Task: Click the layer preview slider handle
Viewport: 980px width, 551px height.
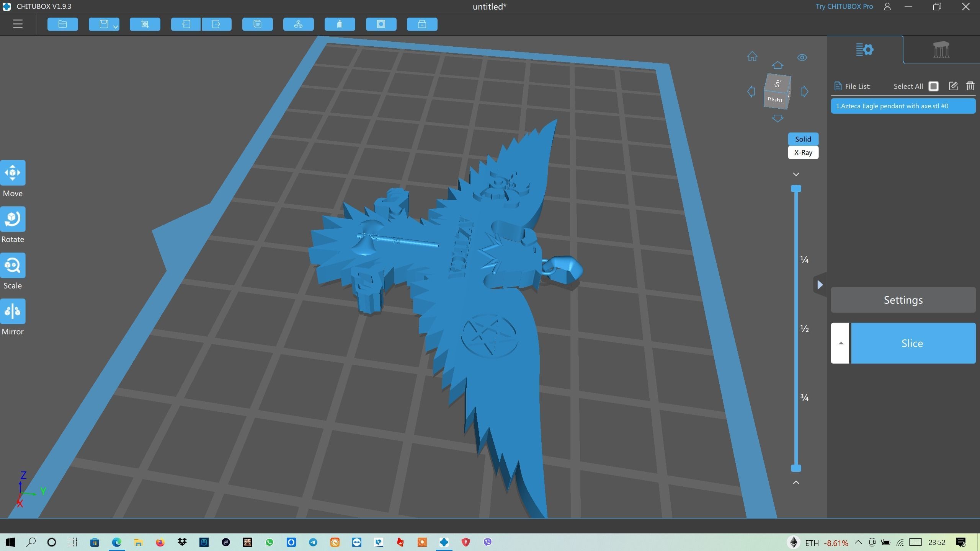Action: [x=796, y=188]
